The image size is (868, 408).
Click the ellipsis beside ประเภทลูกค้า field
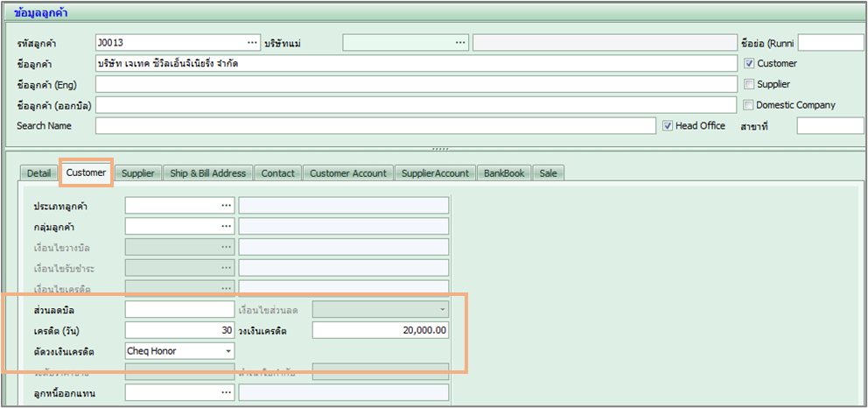(x=227, y=206)
